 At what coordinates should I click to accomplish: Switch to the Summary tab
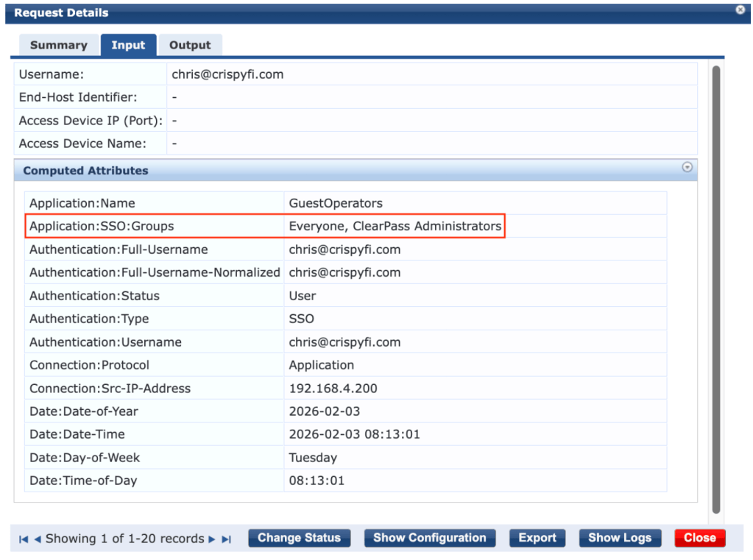(x=58, y=45)
